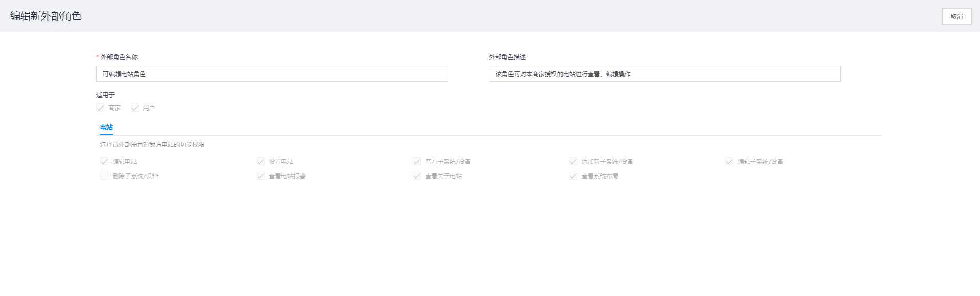Toggle the 编辑子系统/设备 checkbox

729,162
